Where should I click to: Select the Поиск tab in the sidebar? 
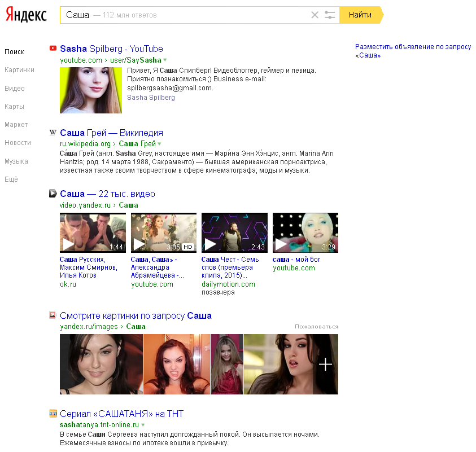pos(14,52)
